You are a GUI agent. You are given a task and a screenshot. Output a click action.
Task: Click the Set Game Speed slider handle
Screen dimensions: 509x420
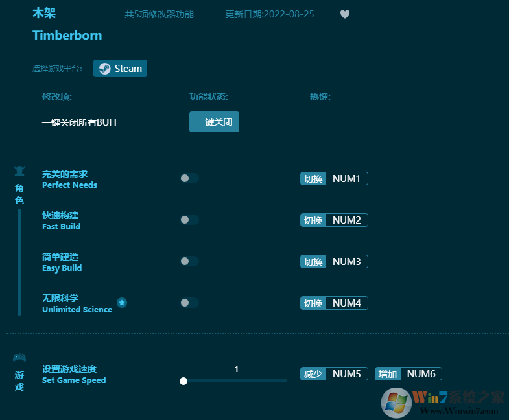(x=183, y=381)
